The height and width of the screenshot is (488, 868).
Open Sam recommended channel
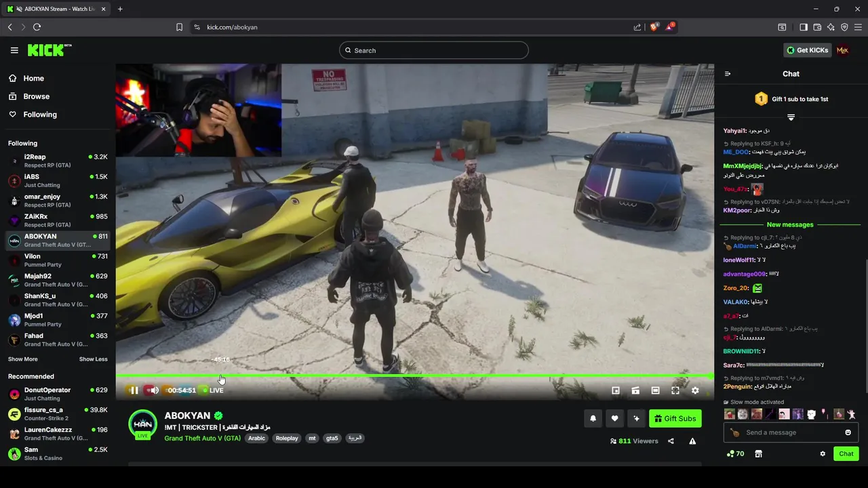pyautogui.click(x=58, y=453)
